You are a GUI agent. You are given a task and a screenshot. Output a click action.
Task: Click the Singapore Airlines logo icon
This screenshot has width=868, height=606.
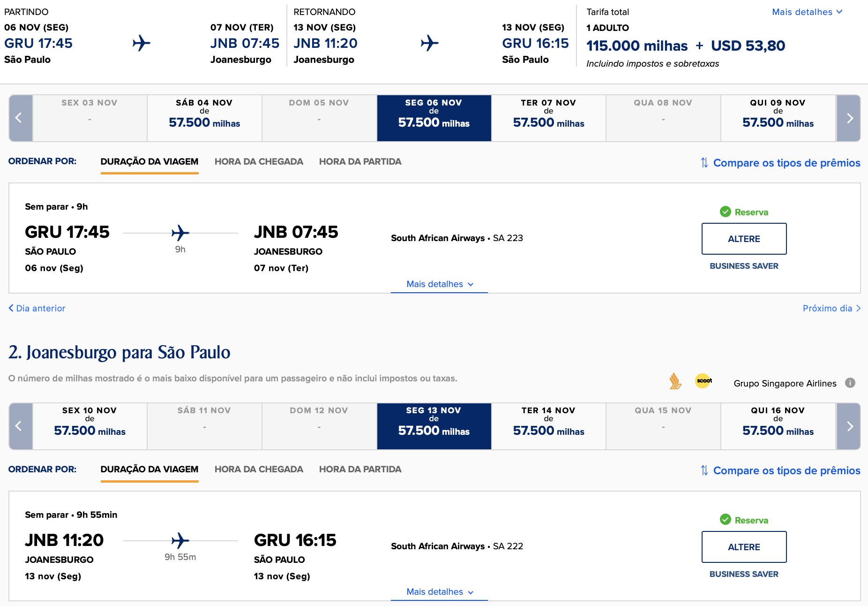[675, 381]
